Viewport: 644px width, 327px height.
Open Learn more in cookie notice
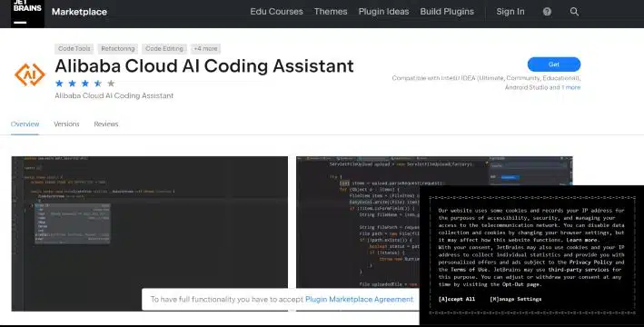pos(582,240)
